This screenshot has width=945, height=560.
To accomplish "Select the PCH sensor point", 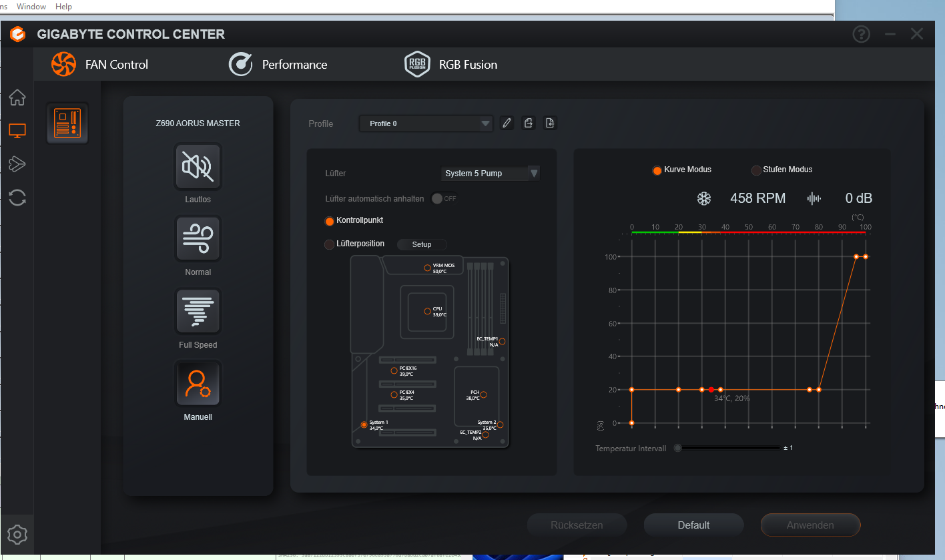I will [484, 395].
